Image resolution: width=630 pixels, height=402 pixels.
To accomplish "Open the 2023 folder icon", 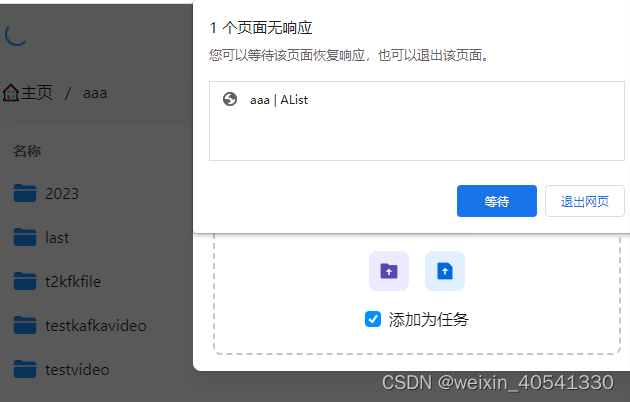I will tap(25, 193).
